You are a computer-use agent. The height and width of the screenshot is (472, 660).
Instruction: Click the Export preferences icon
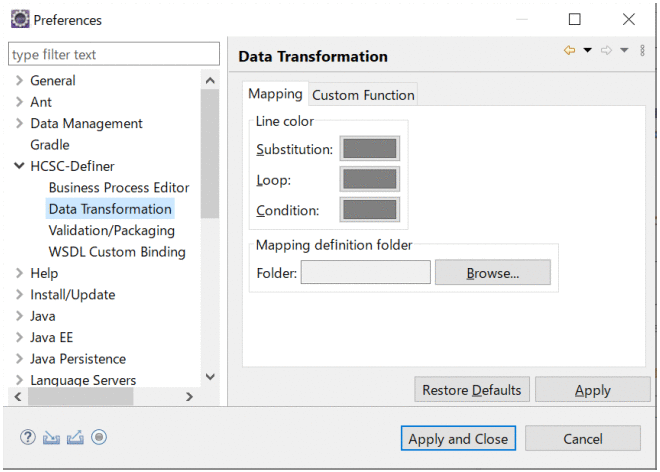pos(75,437)
